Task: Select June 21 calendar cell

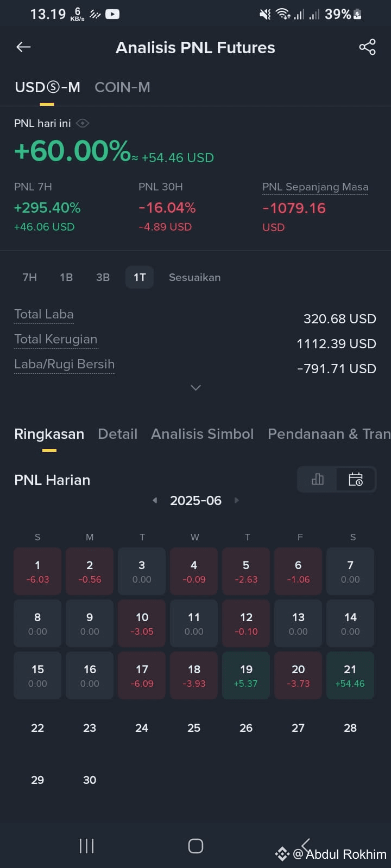Action: (350, 675)
